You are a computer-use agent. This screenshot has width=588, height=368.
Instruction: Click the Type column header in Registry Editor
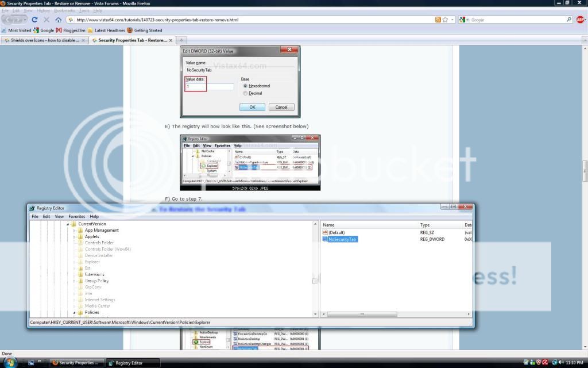coord(440,225)
